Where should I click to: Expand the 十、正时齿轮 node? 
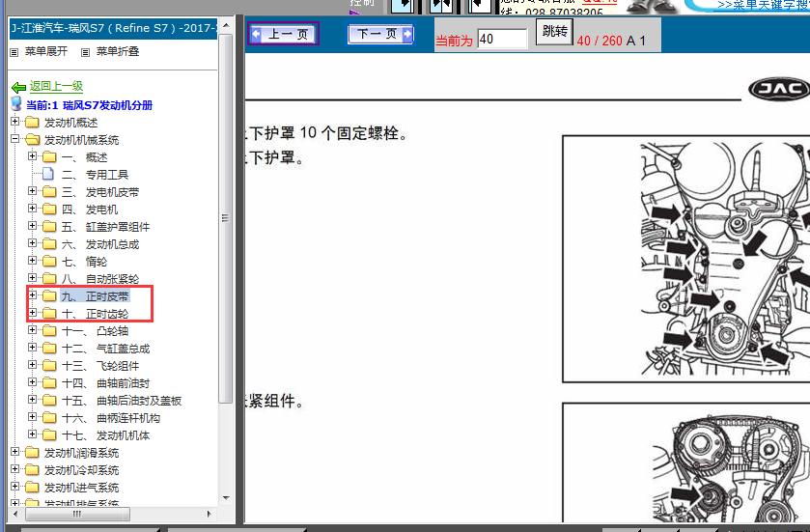pyautogui.click(x=33, y=313)
